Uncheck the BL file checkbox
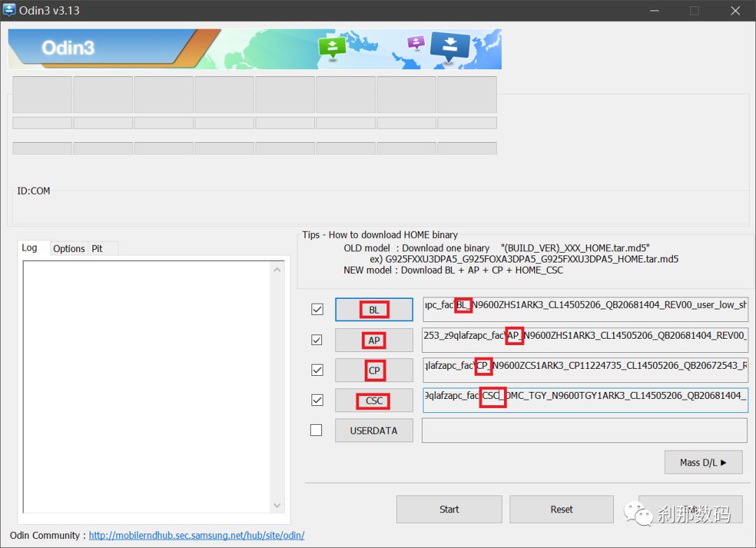Viewport: 756px width, 548px height. (x=317, y=309)
